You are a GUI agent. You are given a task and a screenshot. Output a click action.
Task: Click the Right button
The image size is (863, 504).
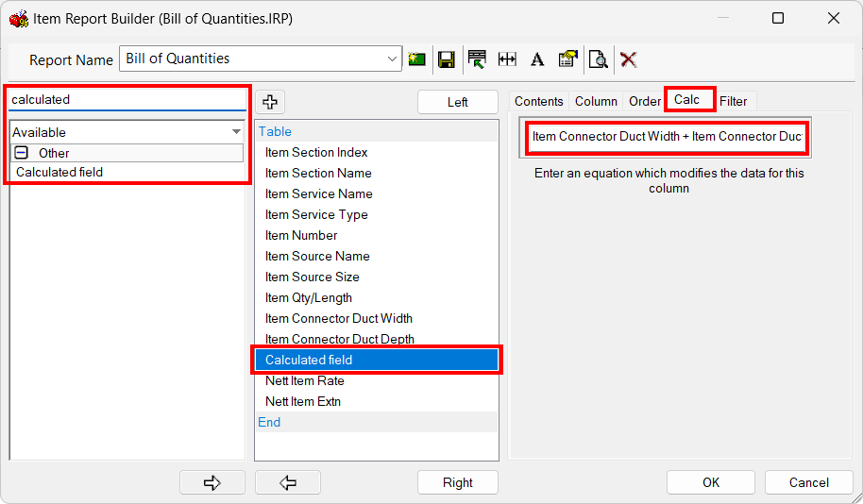point(457,482)
